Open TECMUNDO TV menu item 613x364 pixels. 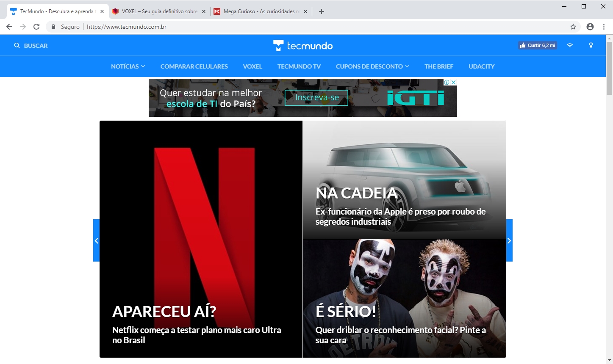(x=299, y=66)
